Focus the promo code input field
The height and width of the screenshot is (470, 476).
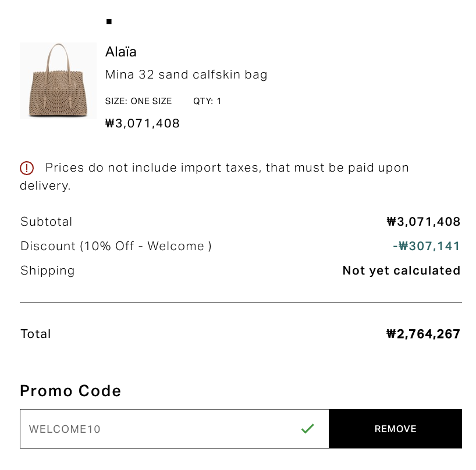pyautogui.click(x=175, y=429)
